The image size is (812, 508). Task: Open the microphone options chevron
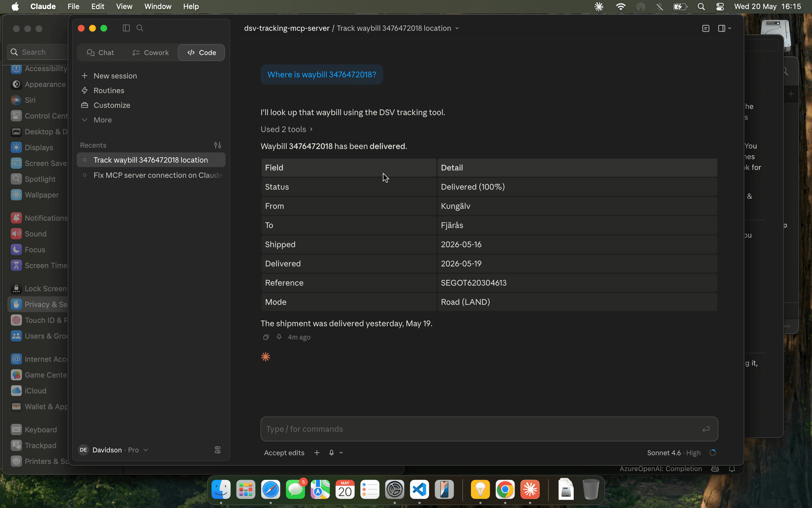click(x=341, y=453)
